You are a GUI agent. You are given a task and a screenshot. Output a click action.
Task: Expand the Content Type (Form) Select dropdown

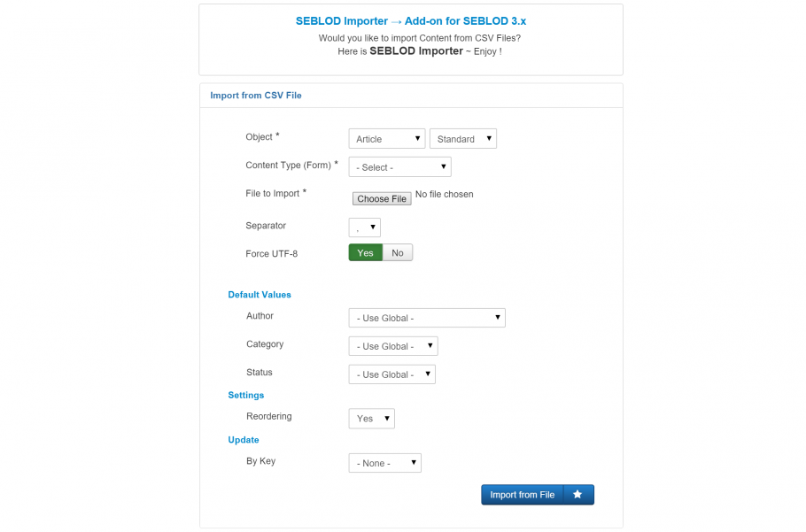(400, 167)
